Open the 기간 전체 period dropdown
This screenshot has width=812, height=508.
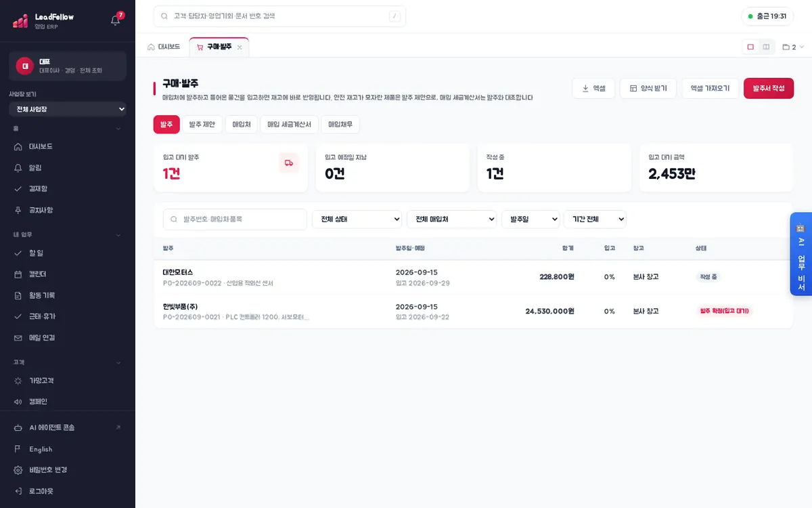pos(595,219)
